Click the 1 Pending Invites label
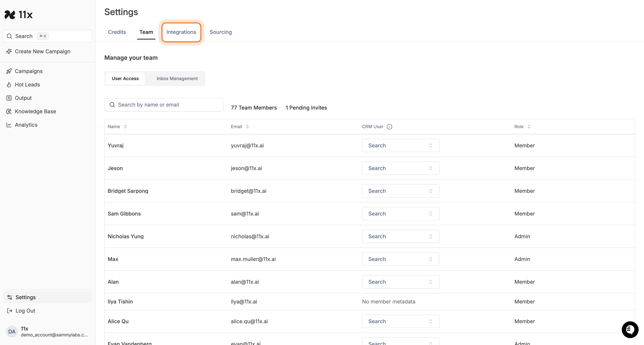This screenshot has height=345, width=644. (306, 108)
